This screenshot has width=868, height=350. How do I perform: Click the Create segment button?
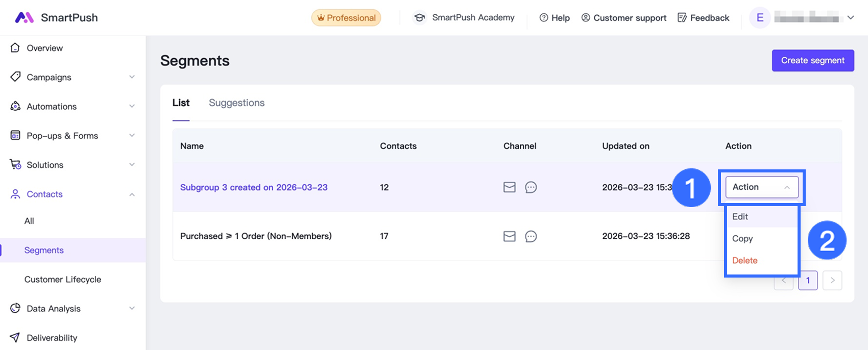(812, 60)
